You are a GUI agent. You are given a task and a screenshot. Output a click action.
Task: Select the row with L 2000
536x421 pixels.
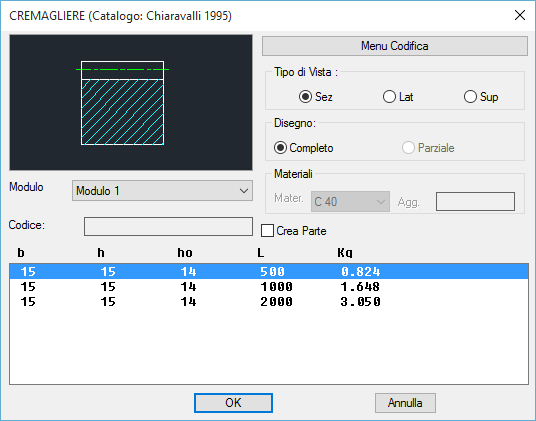tap(269, 302)
